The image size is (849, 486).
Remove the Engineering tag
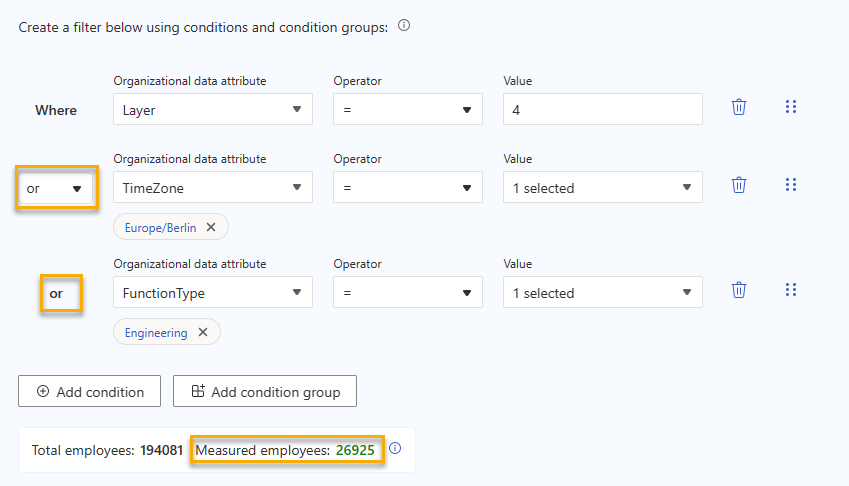[203, 332]
